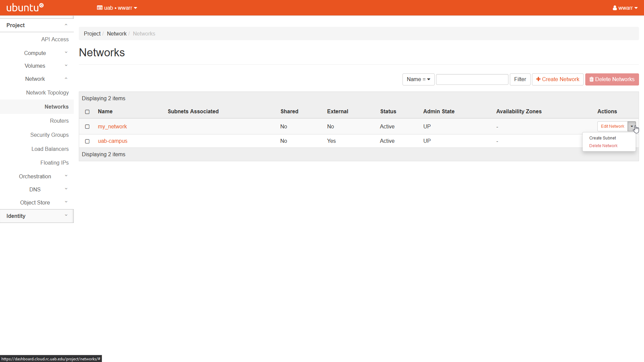Click Delete Networks button
Viewport: 644px width, 362px height.
pos(612,79)
